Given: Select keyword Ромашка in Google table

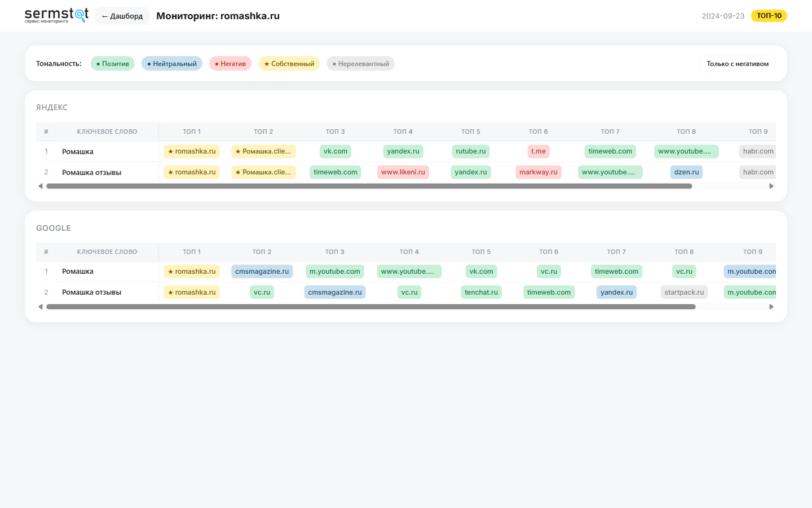Looking at the screenshot, I should 78,271.
